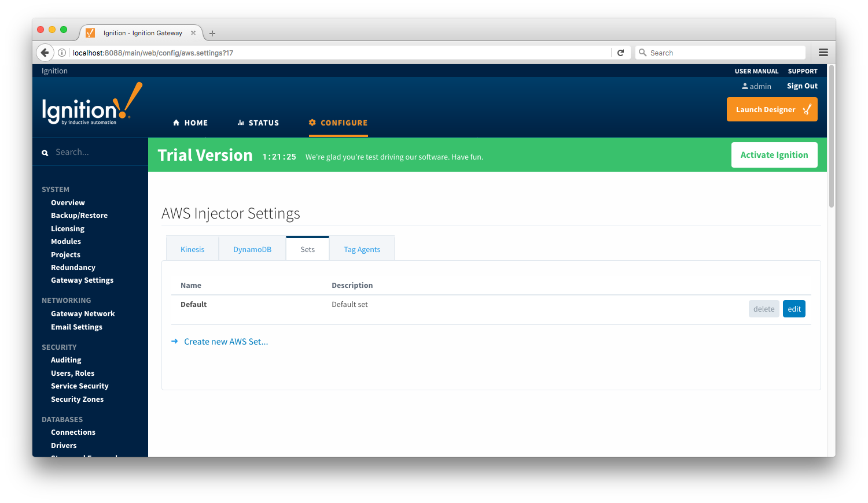Screen dimensions: 868x503
Task: Edit the Default AWS set
Action: (794, 309)
